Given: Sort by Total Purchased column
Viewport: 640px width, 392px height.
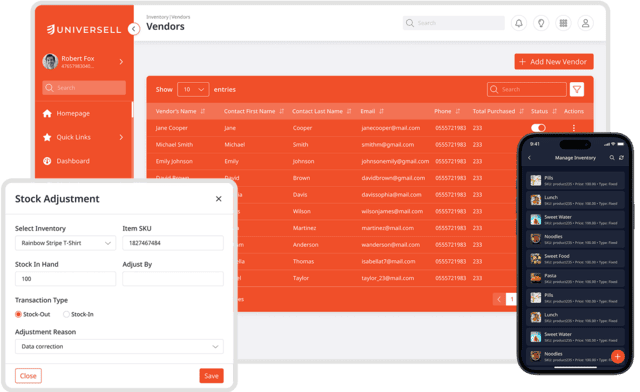Looking at the screenshot, I should pos(522,111).
